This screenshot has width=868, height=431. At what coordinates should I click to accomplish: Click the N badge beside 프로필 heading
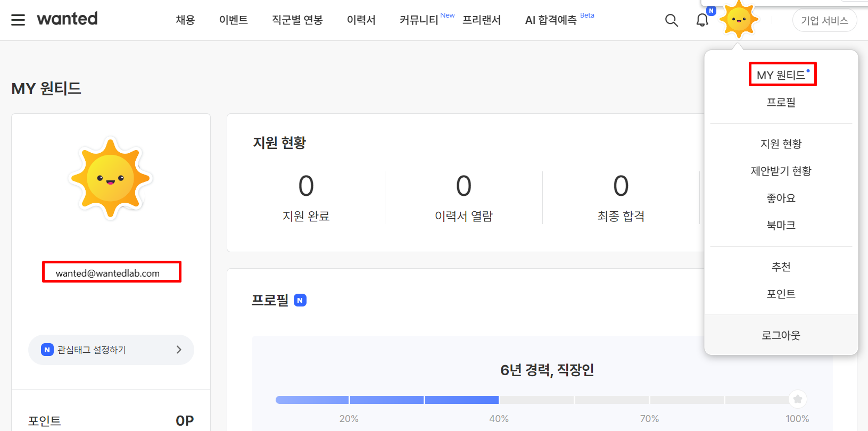point(300,300)
